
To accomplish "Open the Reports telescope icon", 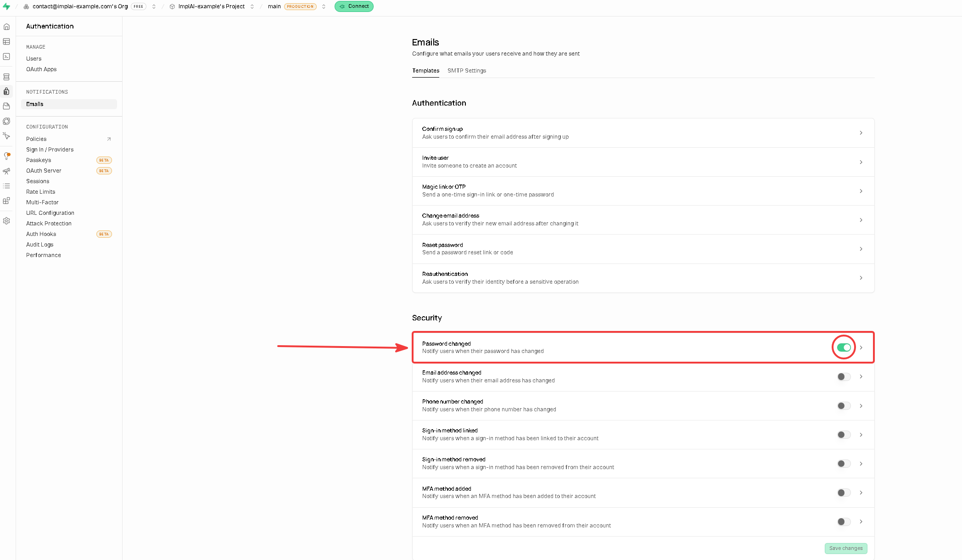I will 6,171.
